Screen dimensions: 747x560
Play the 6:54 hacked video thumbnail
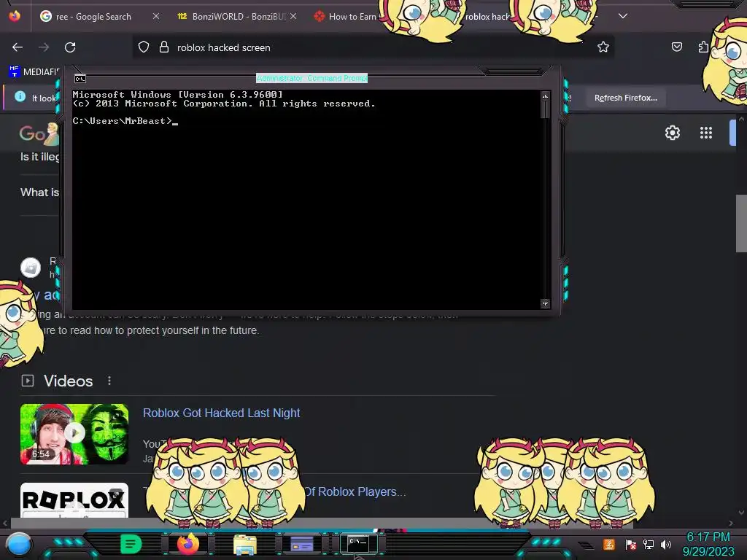[x=74, y=434]
